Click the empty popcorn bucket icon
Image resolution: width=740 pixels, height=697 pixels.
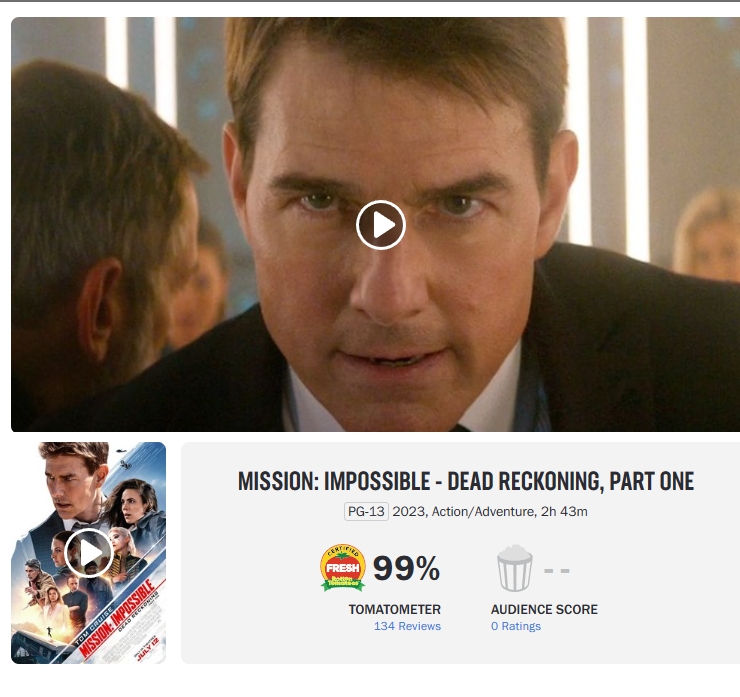point(514,568)
